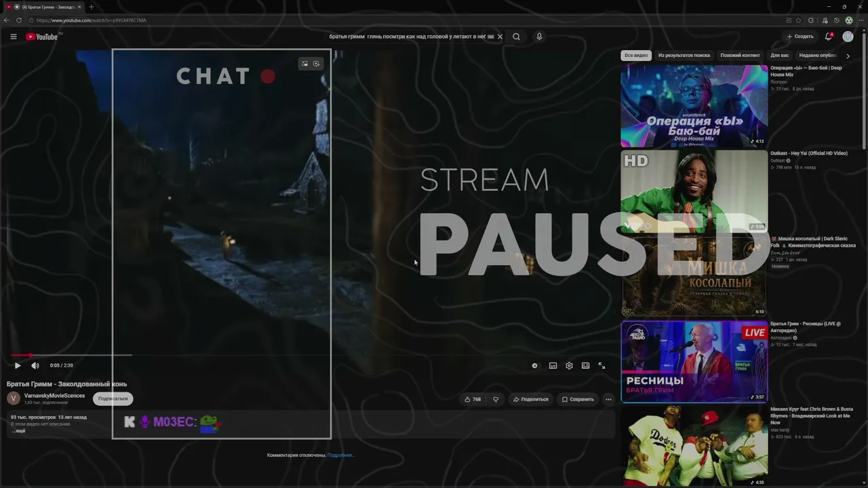
Task: Click the YouTube search text field
Action: (x=407, y=37)
